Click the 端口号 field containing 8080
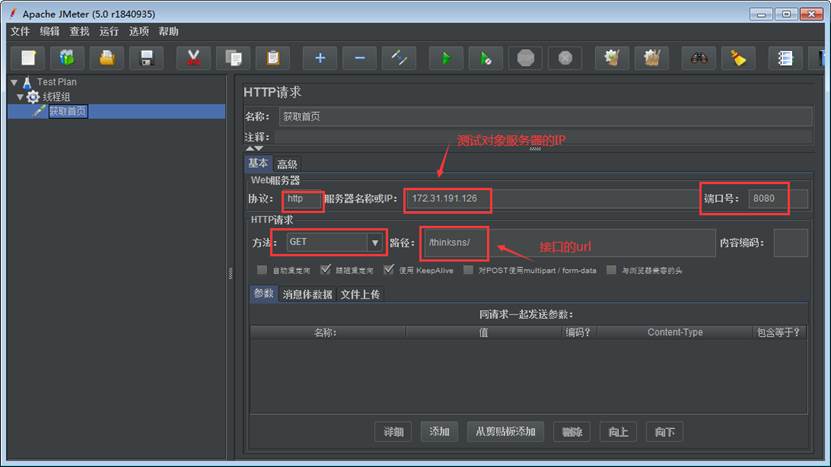This screenshot has height=467, width=831. click(x=777, y=199)
